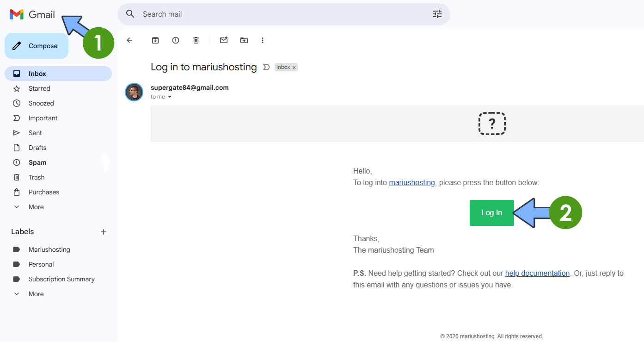The width and height of the screenshot is (644, 342).
Task: Expand the More section in the sidebar
Action: click(36, 207)
